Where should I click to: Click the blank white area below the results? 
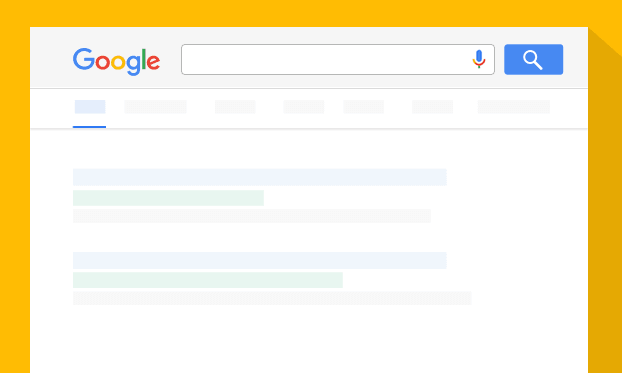point(309,339)
